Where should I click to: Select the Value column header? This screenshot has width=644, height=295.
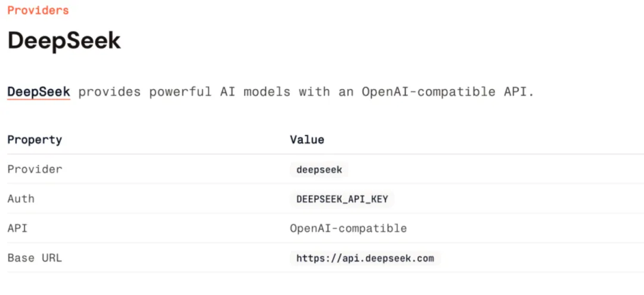click(307, 140)
